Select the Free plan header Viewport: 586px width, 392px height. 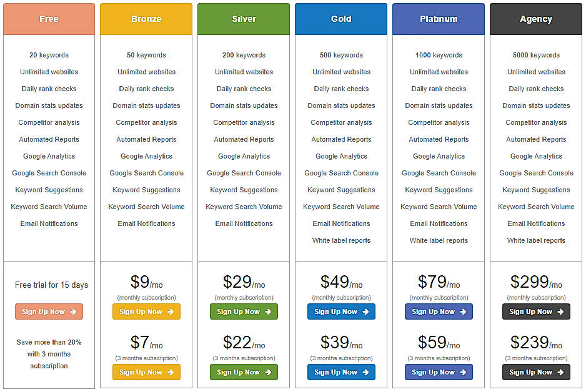click(x=49, y=19)
